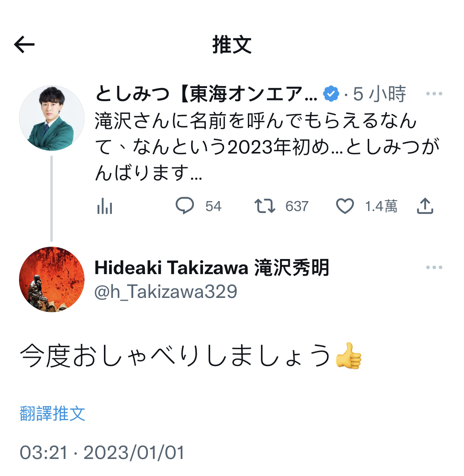Open としみつ's profile picture
Image resolution: width=464 pixels, height=476 pixels.
tap(52, 118)
